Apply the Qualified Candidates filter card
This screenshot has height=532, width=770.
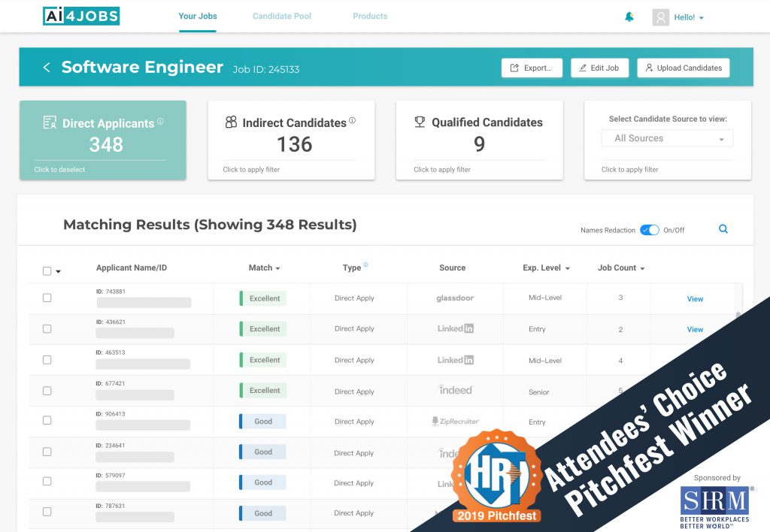[479, 141]
